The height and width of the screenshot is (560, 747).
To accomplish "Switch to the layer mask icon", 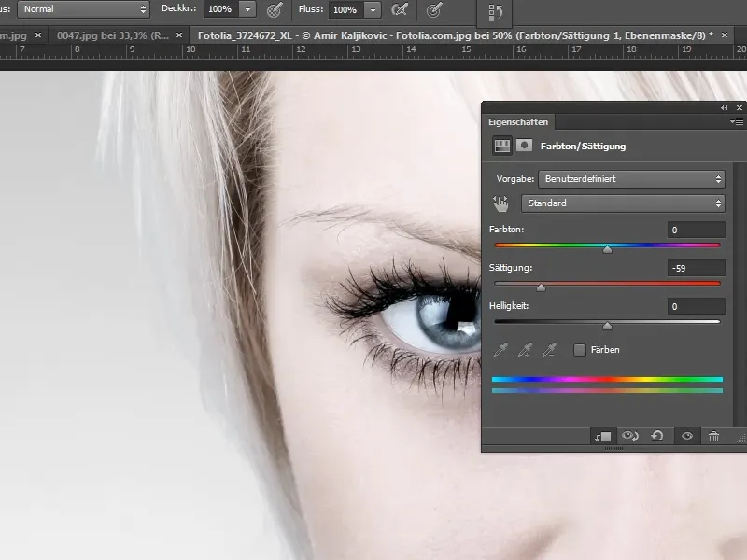I will point(525,146).
